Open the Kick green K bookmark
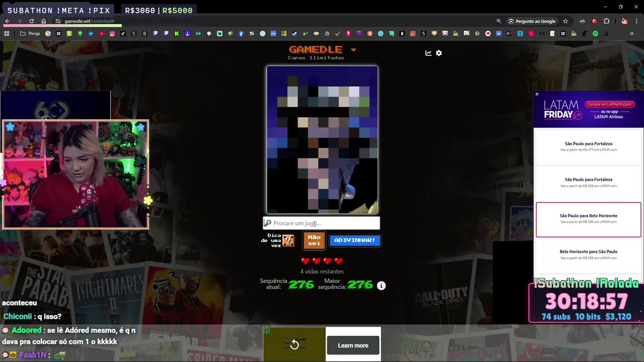644x362 pixels. coord(177,34)
